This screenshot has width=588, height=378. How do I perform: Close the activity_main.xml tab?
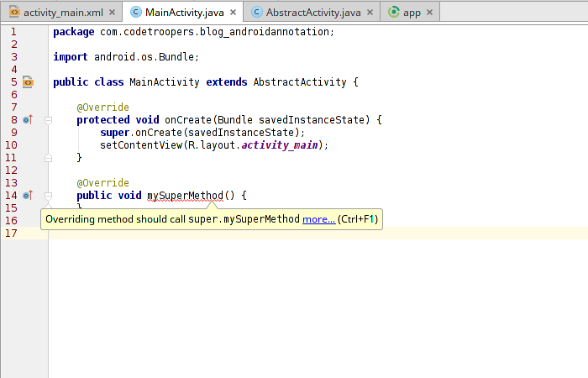pos(112,13)
